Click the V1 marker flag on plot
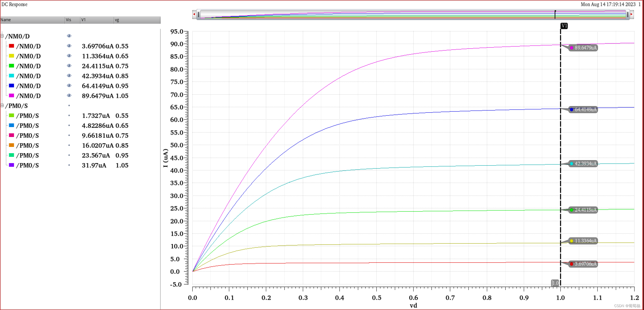644x310 pixels. pos(564,26)
